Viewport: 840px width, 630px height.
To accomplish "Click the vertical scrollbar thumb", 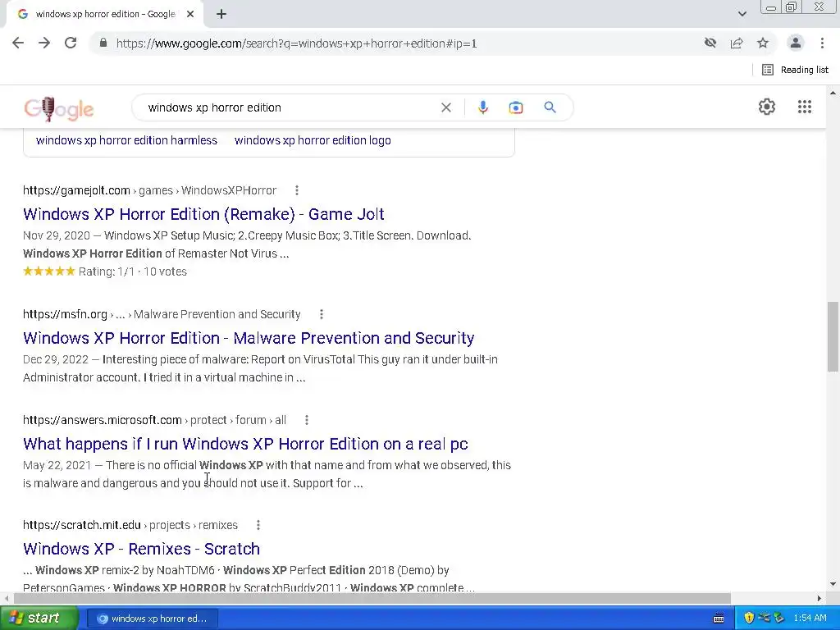I will [x=833, y=336].
